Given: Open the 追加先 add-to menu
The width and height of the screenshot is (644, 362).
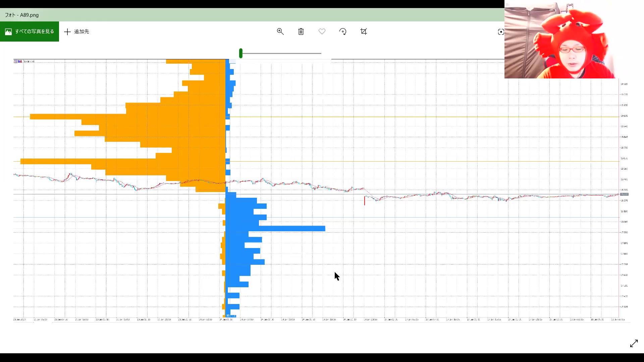Looking at the screenshot, I should (x=82, y=32).
